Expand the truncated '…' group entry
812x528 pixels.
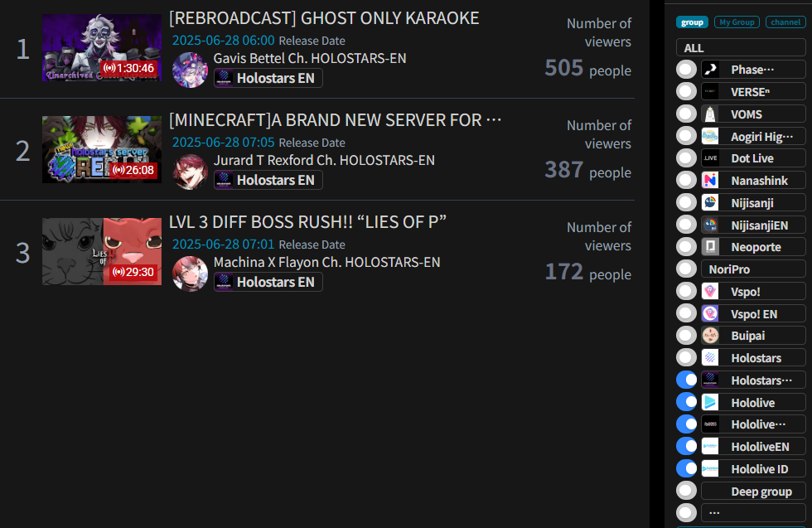point(753,513)
